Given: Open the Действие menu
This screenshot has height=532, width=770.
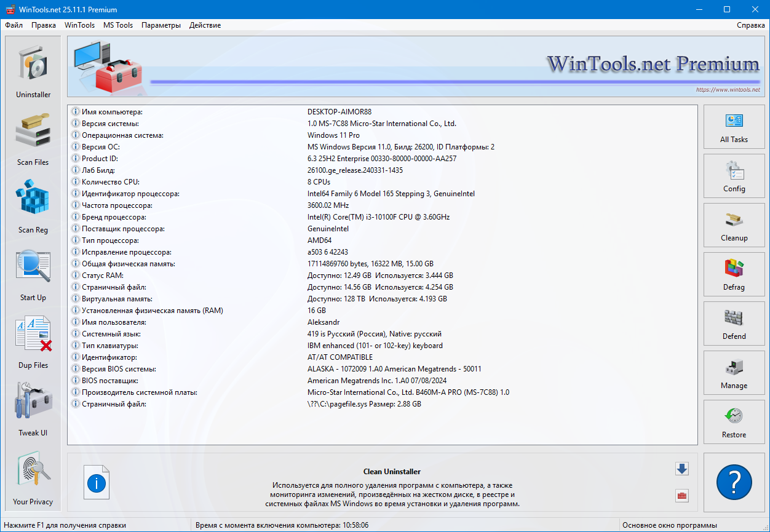Looking at the screenshot, I should pyautogui.click(x=205, y=25).
